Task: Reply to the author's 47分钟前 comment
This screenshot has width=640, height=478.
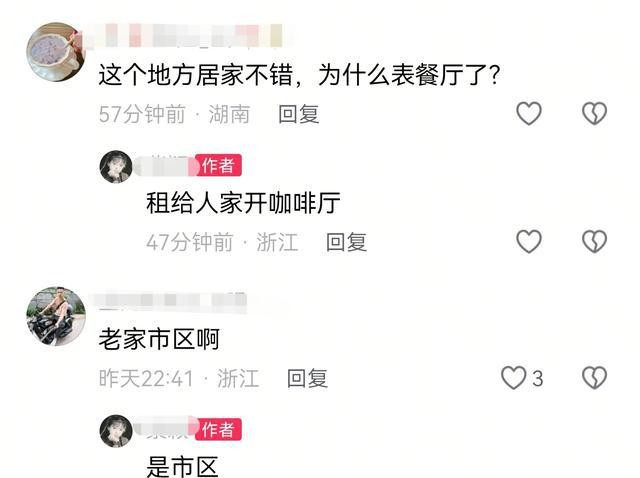Action: [x=346, y=242]
